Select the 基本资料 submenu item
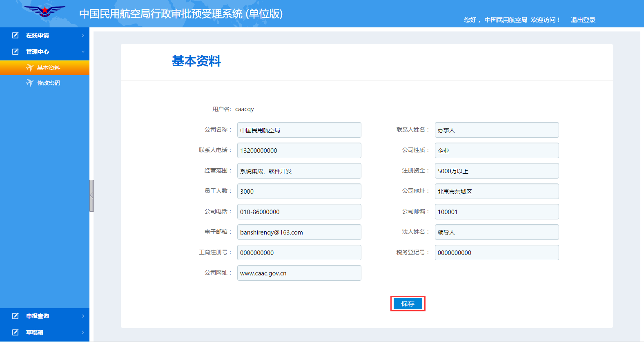The width and height of the screenshot is (644, 342). [x=45, y=67]
